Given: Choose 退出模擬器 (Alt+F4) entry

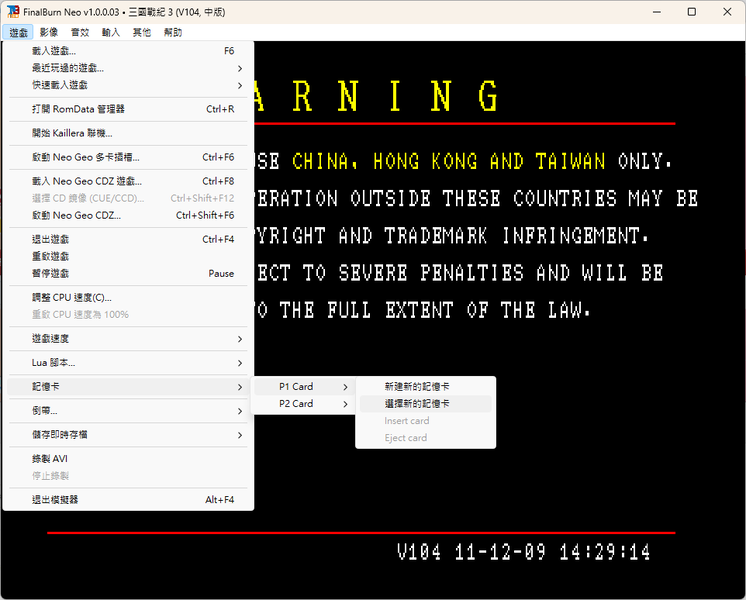Looking at the screenshot, I should click(128, 500).
